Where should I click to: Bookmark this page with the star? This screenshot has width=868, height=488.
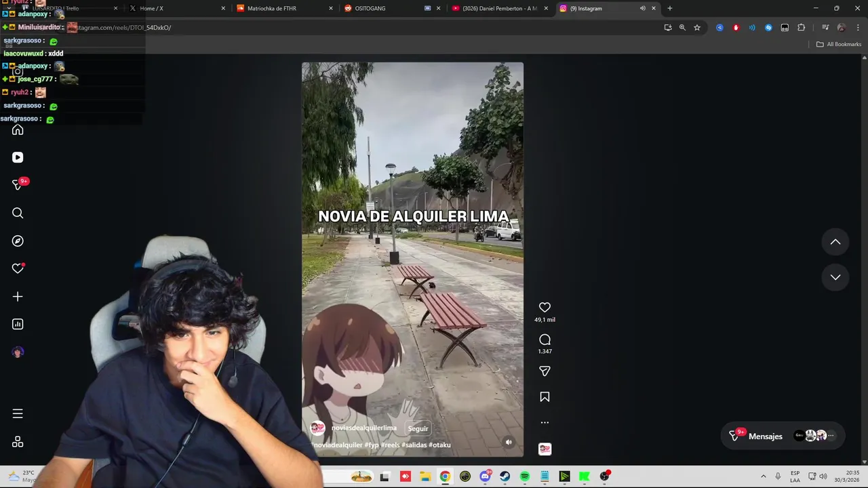click(x=697, y=28)
